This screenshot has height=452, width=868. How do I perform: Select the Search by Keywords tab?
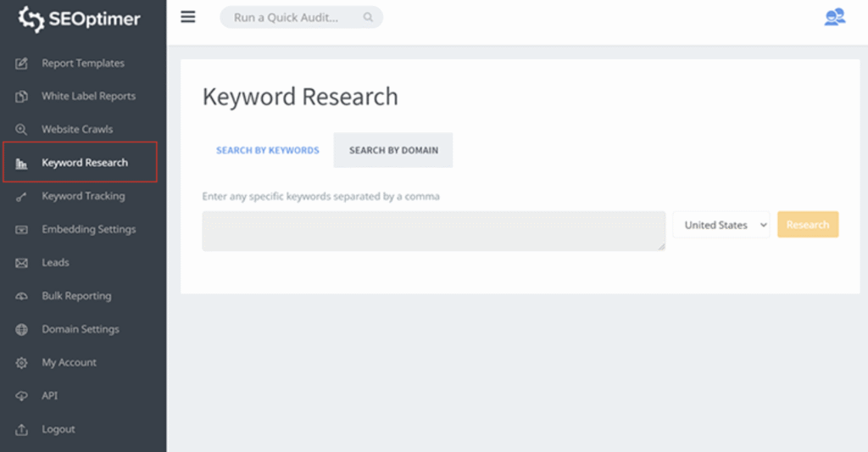point(267,150)
